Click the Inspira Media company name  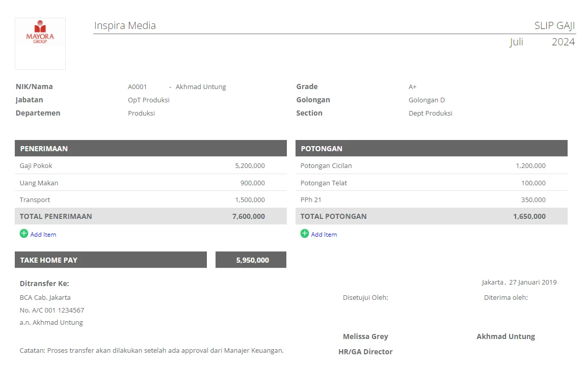[125, 25]
